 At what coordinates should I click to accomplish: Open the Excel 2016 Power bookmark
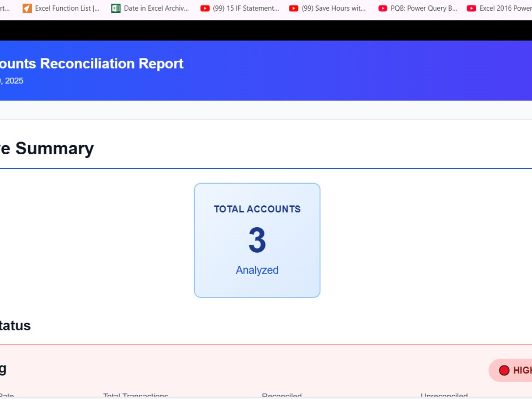[499, 8]
